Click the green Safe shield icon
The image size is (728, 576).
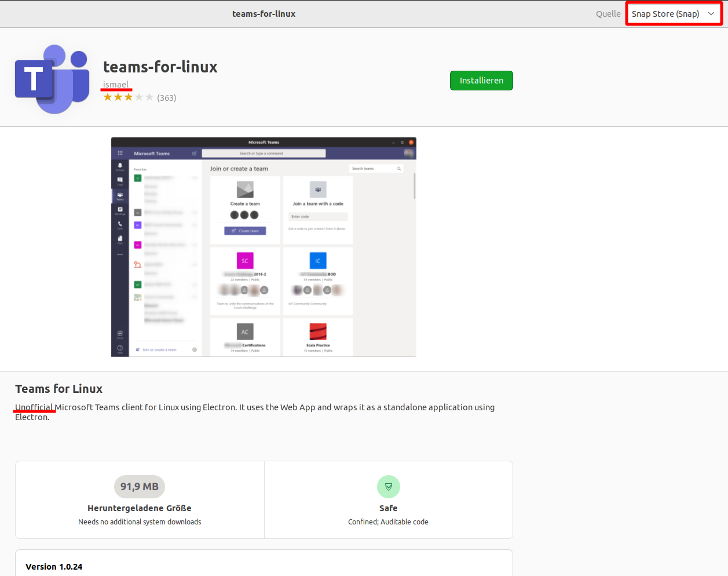(389, 487)
